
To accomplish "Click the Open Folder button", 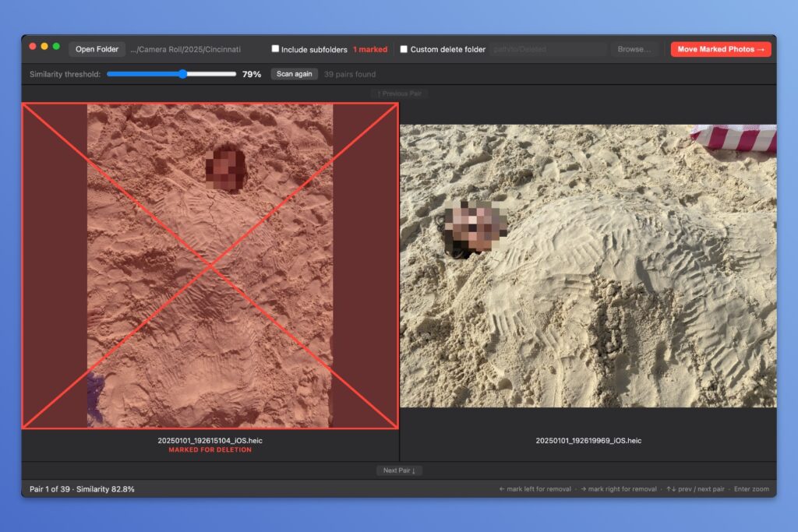I will [x=97, y=49].
